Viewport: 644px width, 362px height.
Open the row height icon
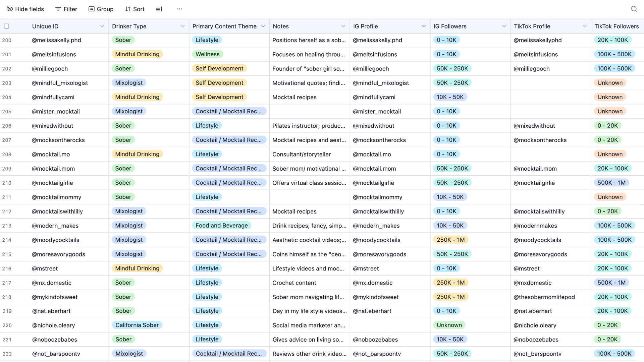coord(159,9)
